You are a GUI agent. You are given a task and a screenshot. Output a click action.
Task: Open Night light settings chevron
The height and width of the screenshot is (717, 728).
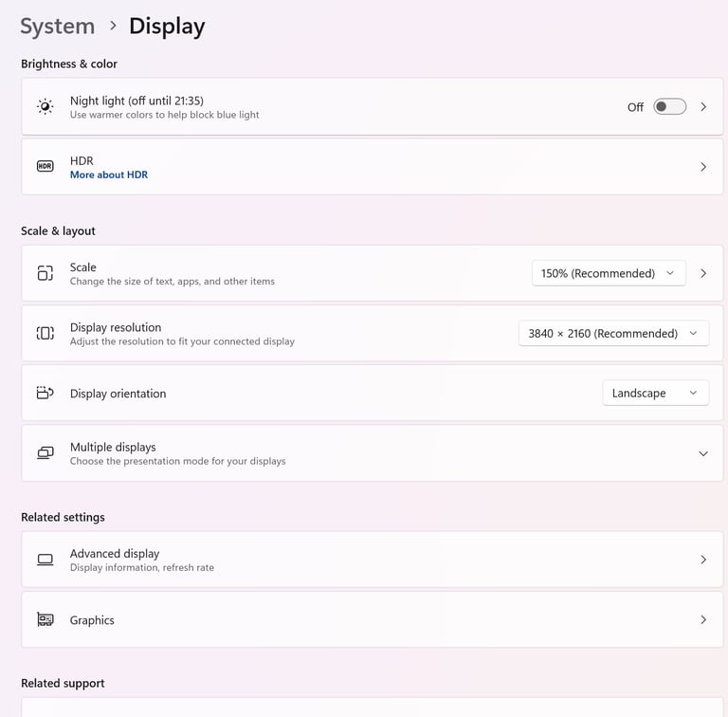pyautogui.click(x=703, y=107)
